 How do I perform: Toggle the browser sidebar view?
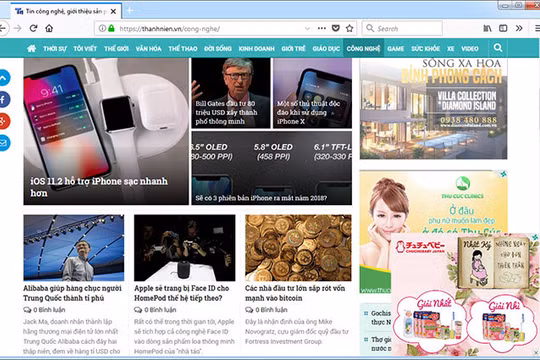click(x=503, y=28)
